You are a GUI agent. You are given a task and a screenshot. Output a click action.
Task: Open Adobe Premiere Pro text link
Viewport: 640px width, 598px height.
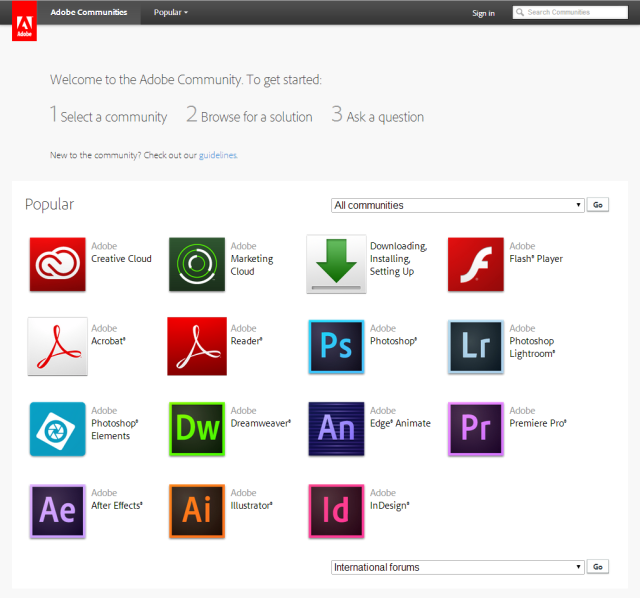[538, 417]
